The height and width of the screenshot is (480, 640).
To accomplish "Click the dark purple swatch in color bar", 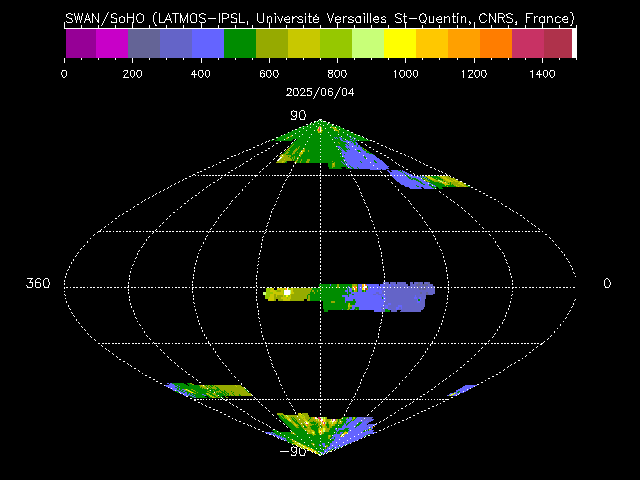I will (x=81, y=43).
